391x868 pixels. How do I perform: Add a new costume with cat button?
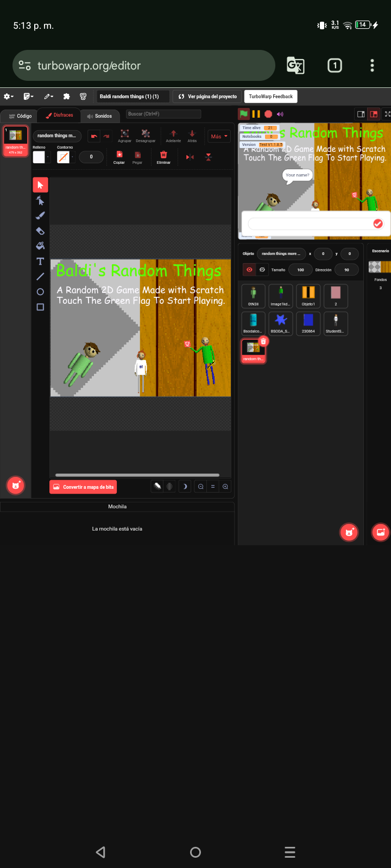[16, 486]
